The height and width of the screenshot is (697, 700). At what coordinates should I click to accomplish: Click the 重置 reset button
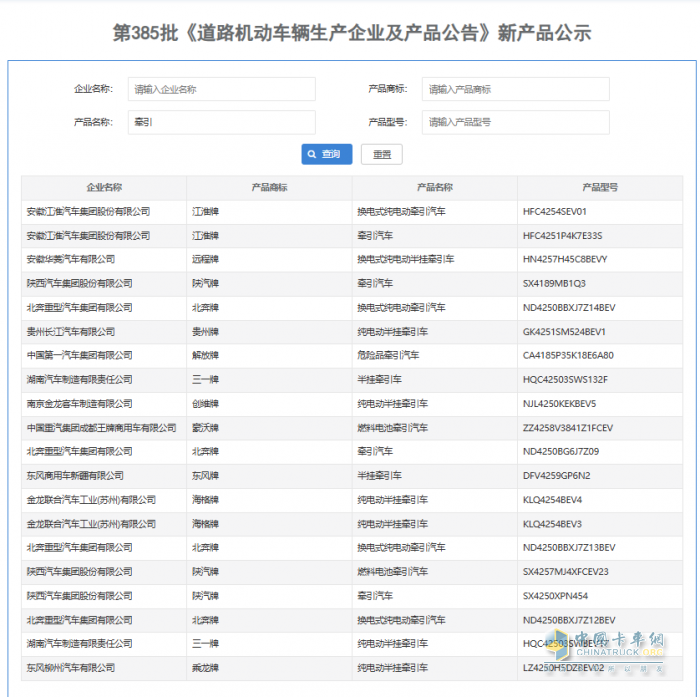click(382, 154)
